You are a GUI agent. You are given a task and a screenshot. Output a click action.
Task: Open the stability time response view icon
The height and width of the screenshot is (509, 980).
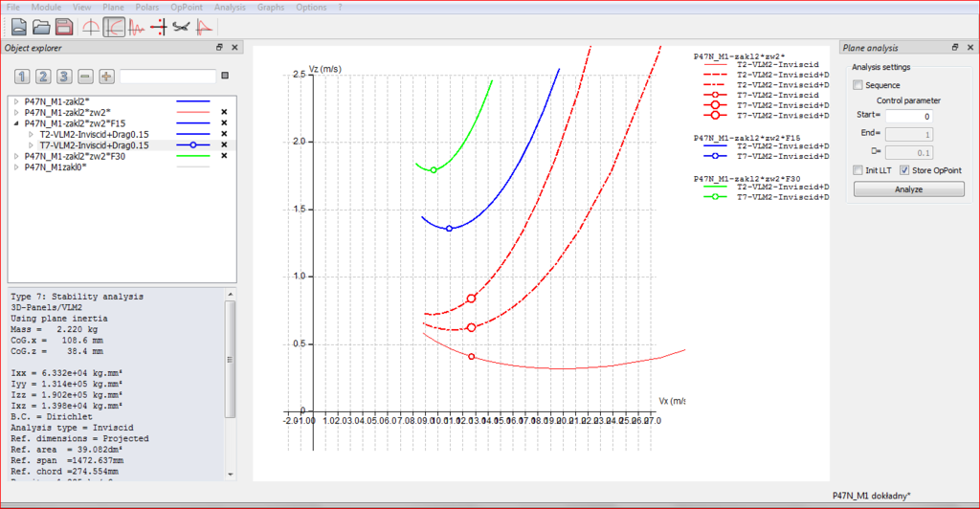[136, 27]
